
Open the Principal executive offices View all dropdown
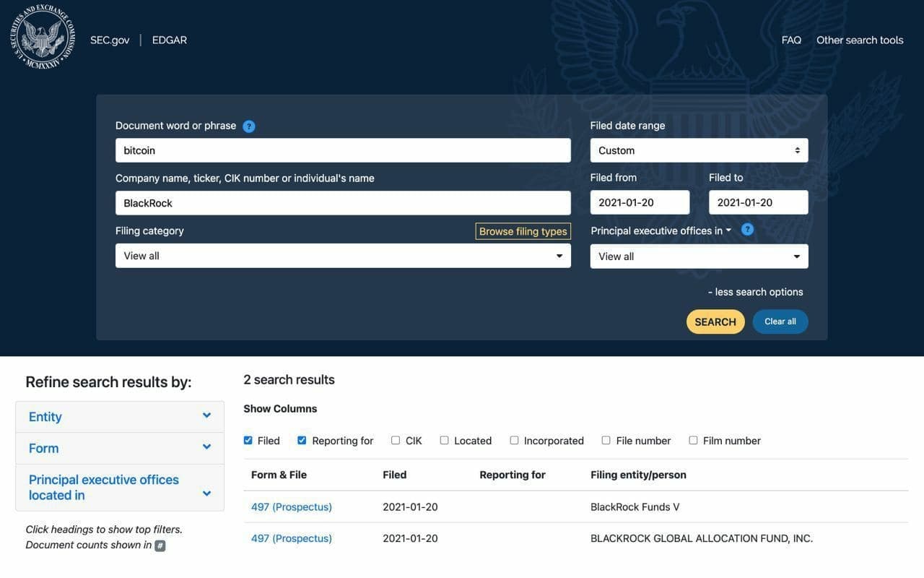699,256
